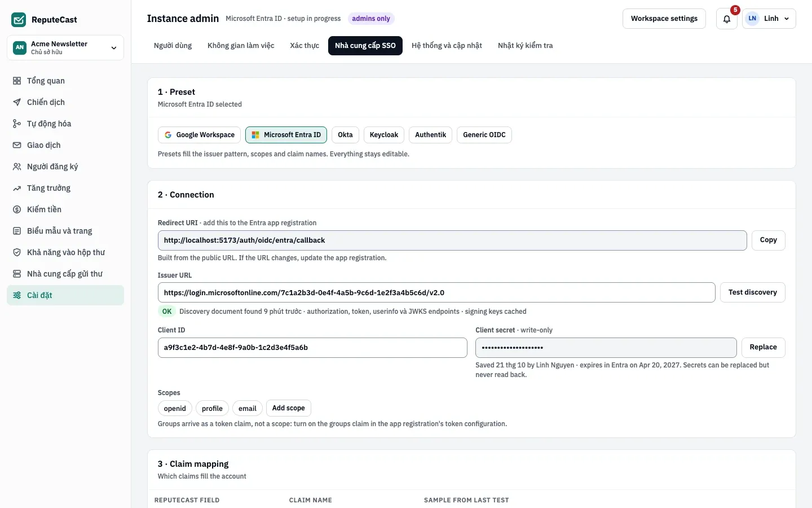812x508 pixels.
Task: Open Hệ thống và cập nhật tab
Action: (x=447, y=46)
